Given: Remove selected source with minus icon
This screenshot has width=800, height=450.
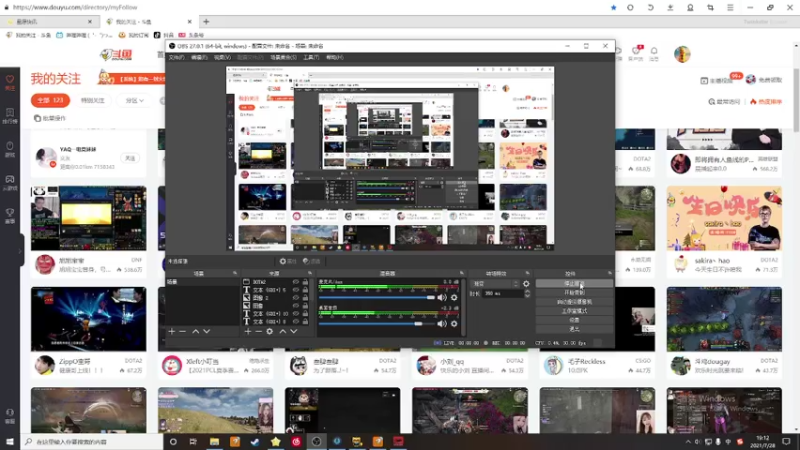Looking at the screenshot, I should point(259,332).
